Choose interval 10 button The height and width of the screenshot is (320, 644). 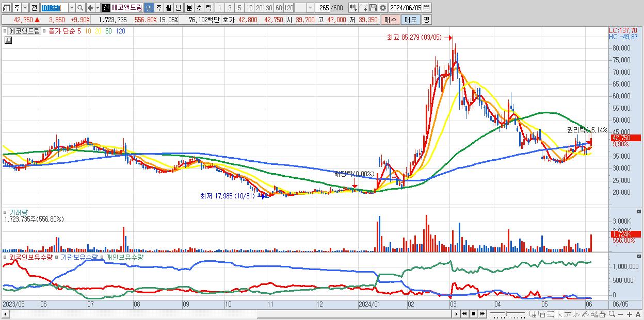point(249,8)
